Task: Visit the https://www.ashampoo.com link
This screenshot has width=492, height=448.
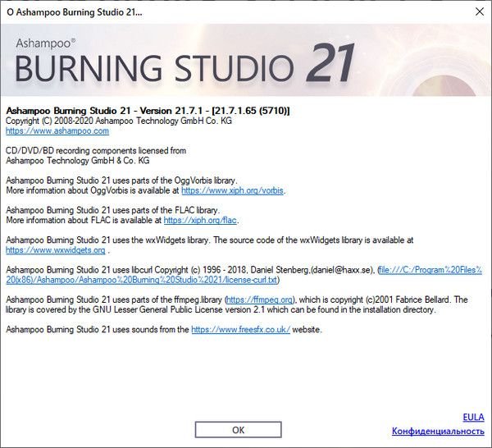Action: tap(57, 131)
